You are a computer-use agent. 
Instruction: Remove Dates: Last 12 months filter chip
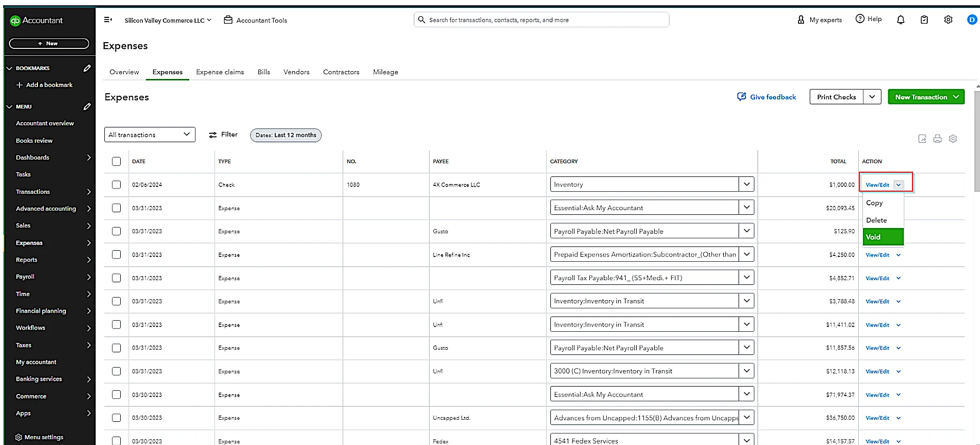(x=286, y=135)
